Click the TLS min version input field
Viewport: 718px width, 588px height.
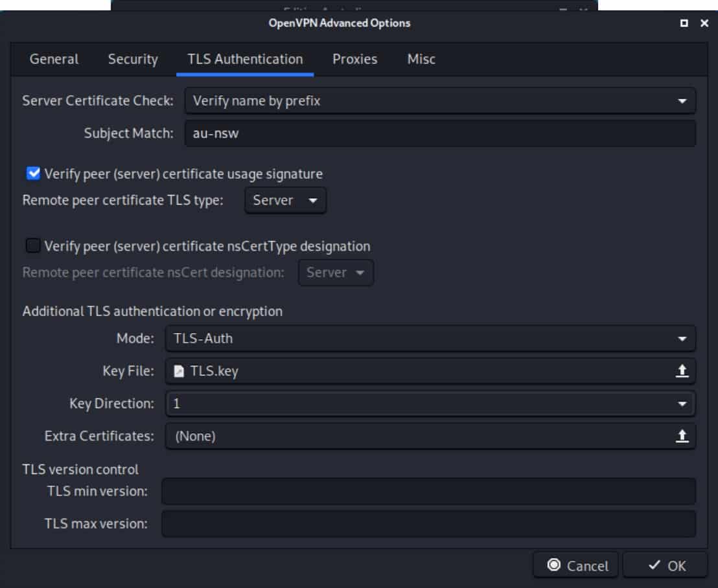pyautogui.click(x=428, y=492)
